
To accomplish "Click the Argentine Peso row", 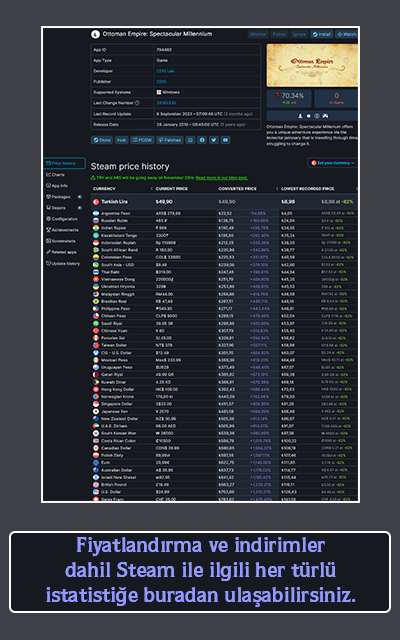I will (x=224, y=213).
